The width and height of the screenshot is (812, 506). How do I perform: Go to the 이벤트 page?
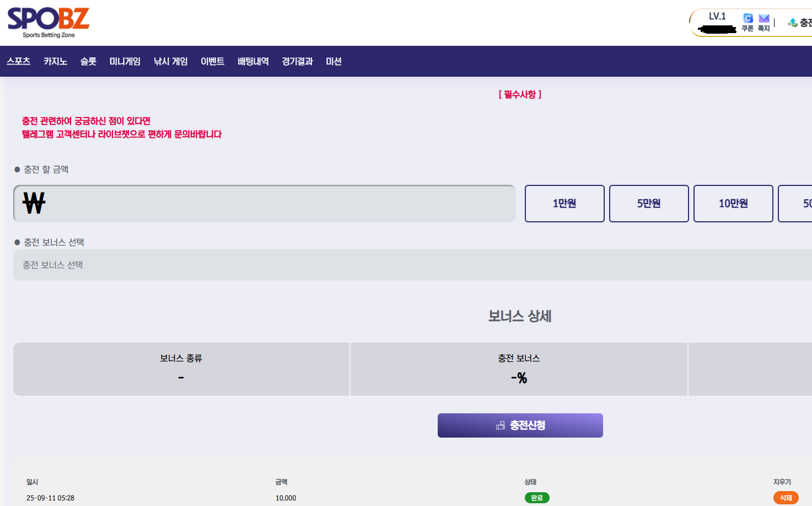pos(212,61)
